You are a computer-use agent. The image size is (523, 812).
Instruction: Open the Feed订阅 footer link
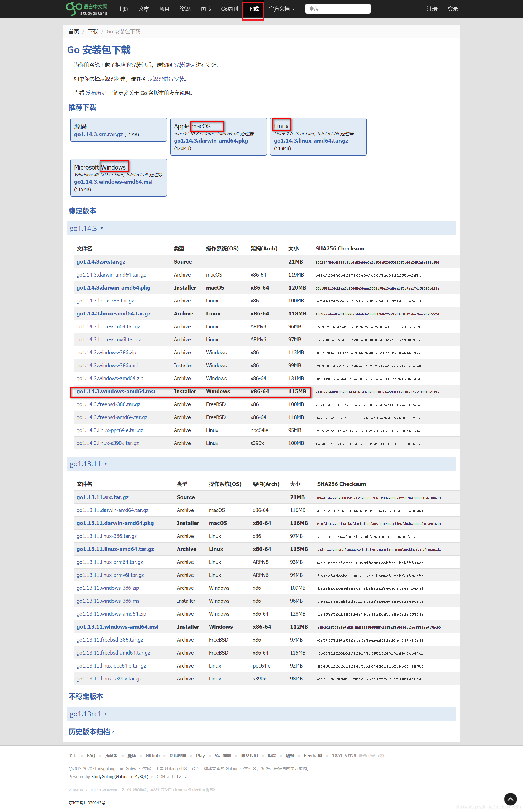(x=313, y=756)
